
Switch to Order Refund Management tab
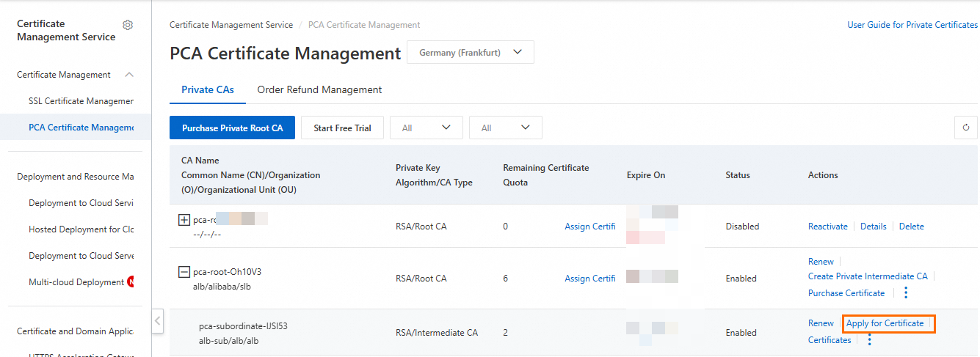[319, 89]
